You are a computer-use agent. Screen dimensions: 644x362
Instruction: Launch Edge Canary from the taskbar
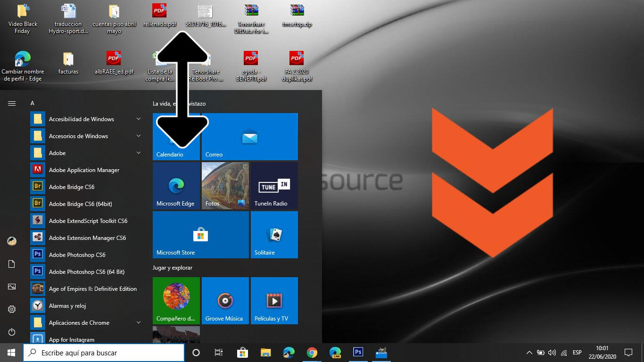(x=335, y=353)
